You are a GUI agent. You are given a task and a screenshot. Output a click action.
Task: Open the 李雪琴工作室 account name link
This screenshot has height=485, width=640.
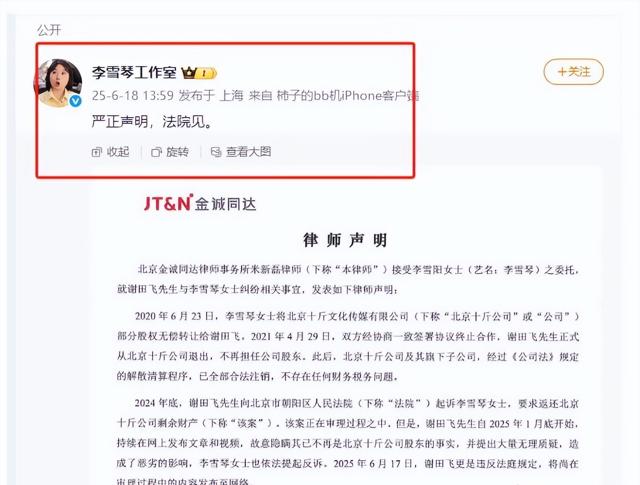pyautogui.click(x=134, y=73)
